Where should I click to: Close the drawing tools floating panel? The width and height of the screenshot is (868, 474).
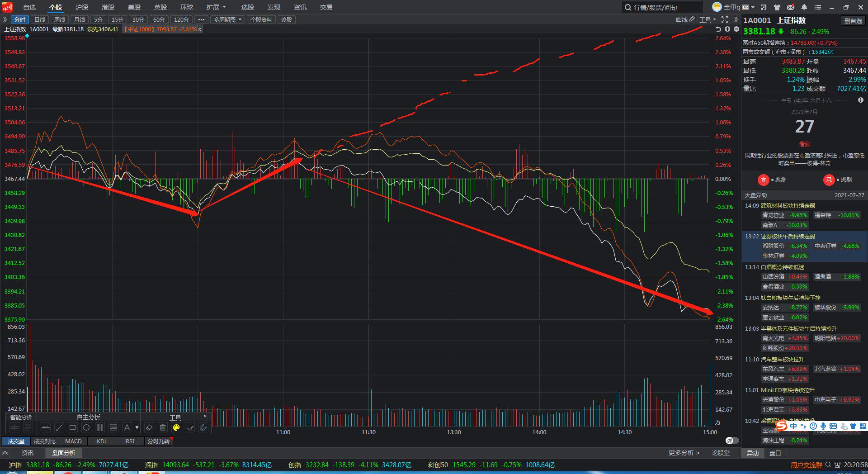[205, 416]
